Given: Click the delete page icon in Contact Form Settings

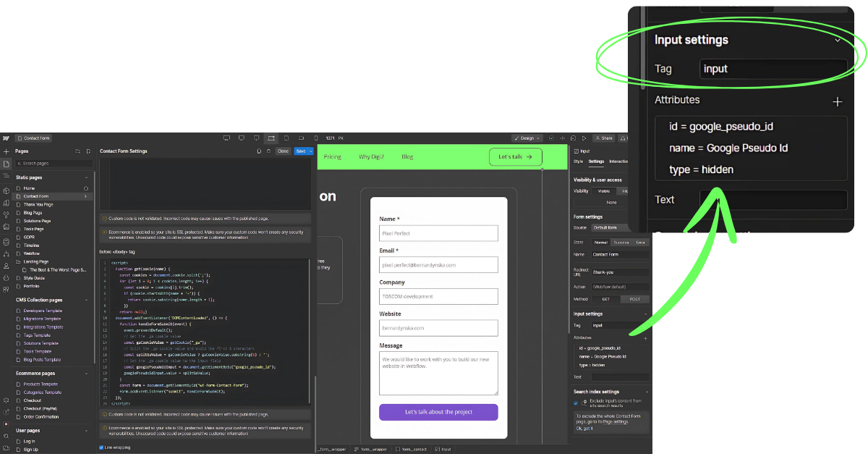Looking at the screenshot, I should coord(268,151).
